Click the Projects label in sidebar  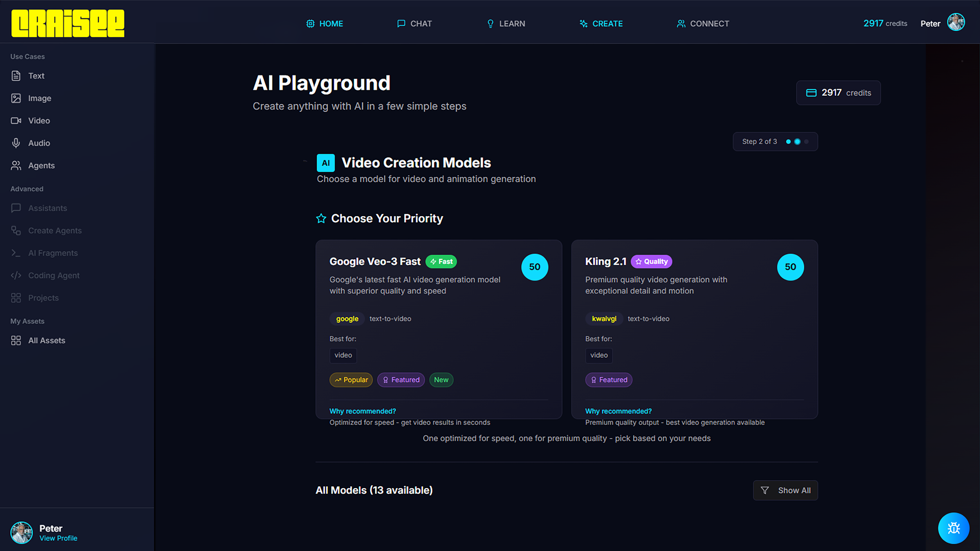pyautogui.click(x=43, y=298)
